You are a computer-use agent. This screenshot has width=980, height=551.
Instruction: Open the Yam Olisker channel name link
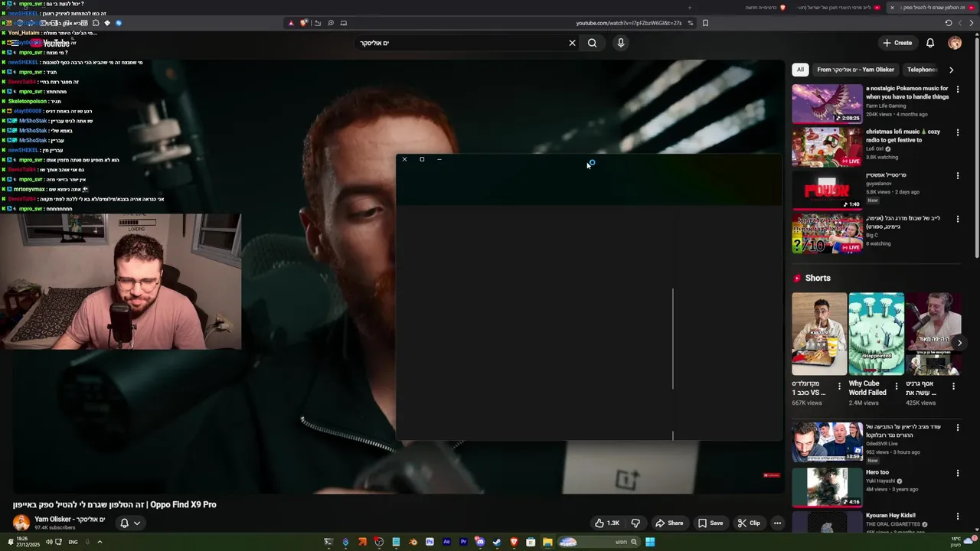point(70,519)
